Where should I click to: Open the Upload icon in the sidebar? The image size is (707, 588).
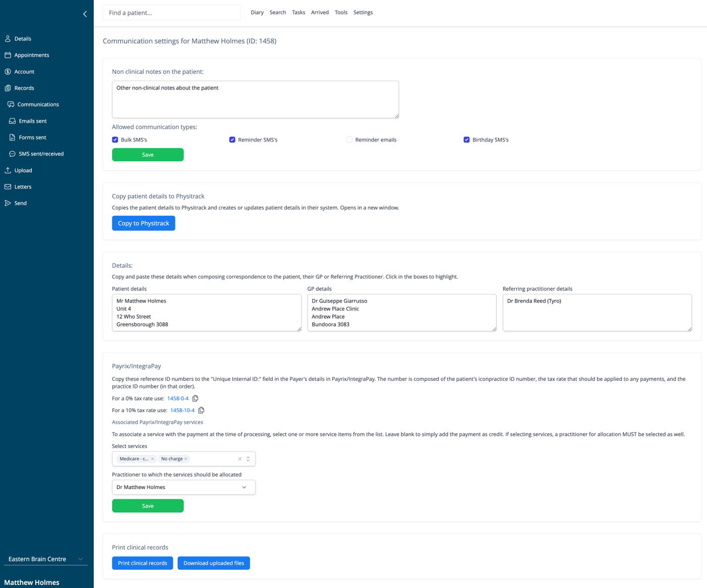point(8,170)
